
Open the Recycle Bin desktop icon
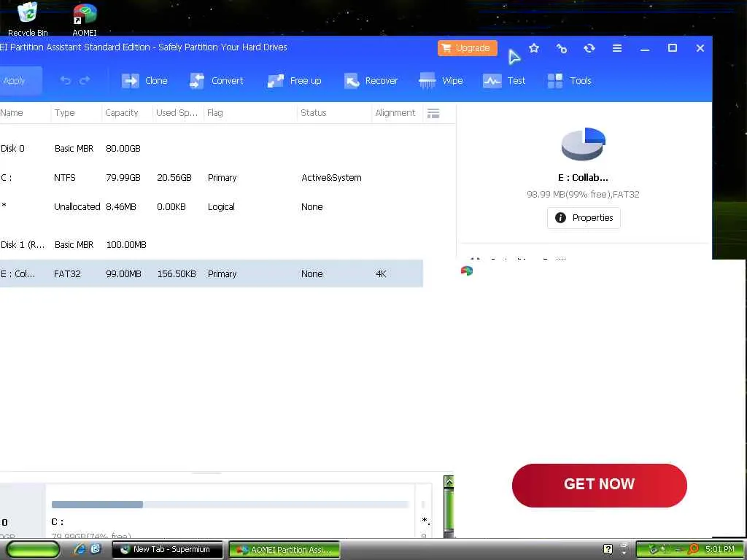coord(28,19)
